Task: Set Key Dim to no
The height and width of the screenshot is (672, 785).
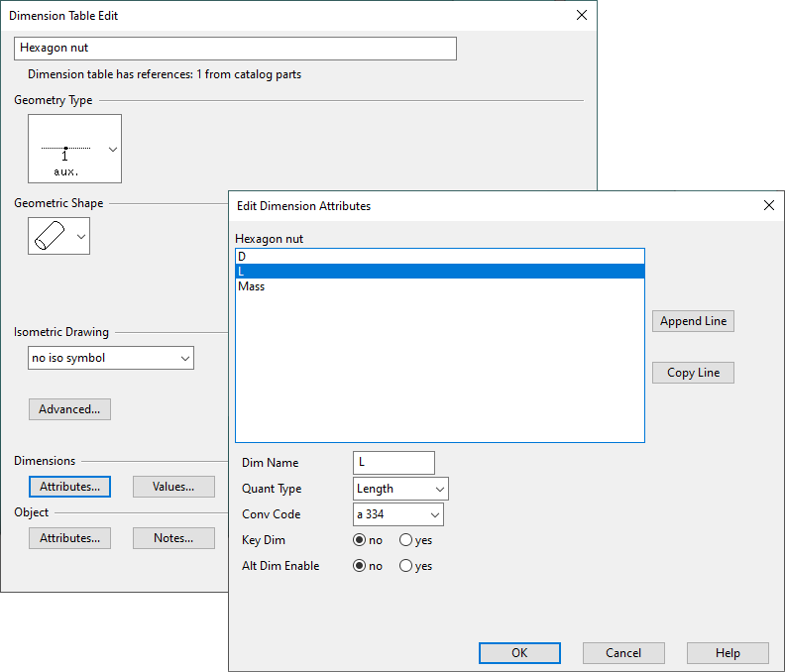Action: (x=360, y=540)
